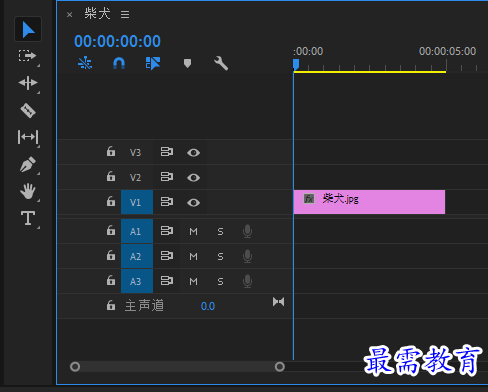Toggle A1 track targeting

(137, 231)
